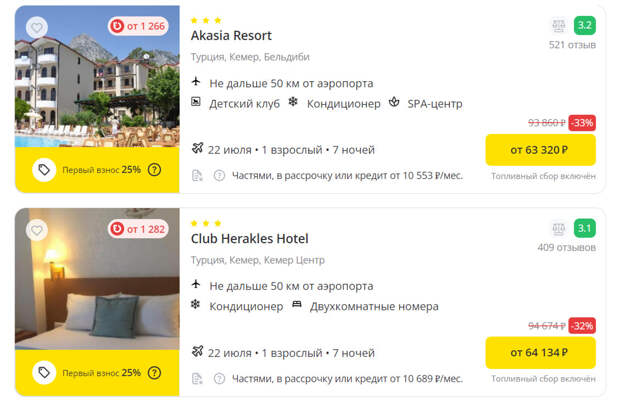Screen dimensions: 620x408
Task: Click price button от 64 134 ₽
Action: pos(540,353)
